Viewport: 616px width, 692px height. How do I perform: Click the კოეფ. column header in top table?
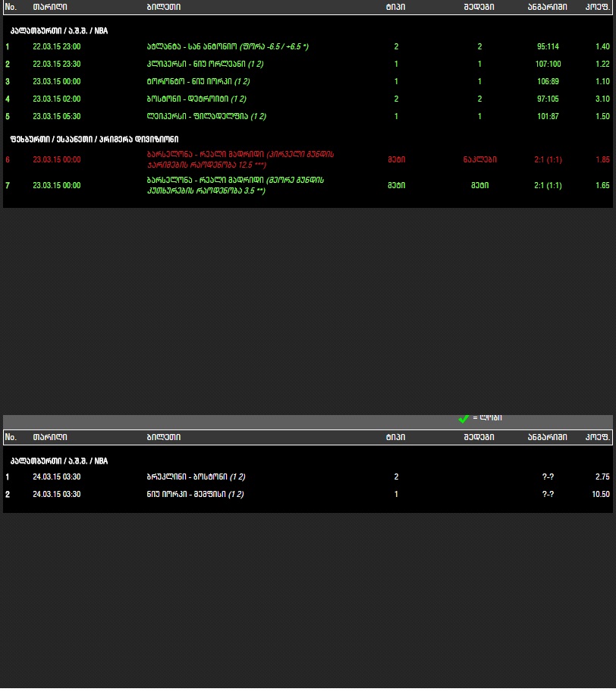point(598,7)
